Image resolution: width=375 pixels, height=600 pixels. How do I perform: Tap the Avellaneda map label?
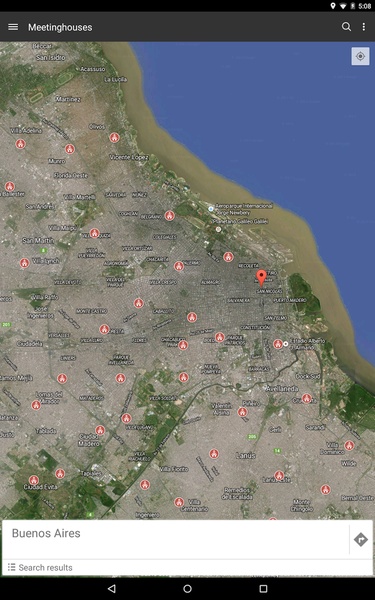(282, 388)
